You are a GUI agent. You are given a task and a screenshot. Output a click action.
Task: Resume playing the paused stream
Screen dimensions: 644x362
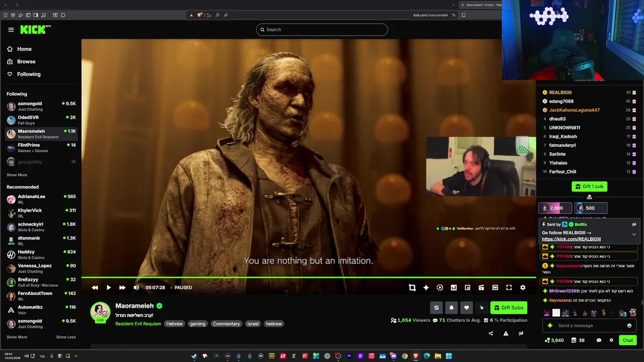tap(109, 288)
